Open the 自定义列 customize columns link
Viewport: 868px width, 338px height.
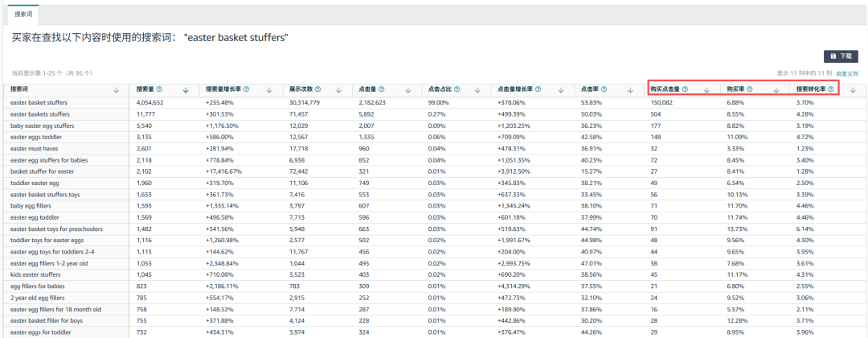pos(847,73)
